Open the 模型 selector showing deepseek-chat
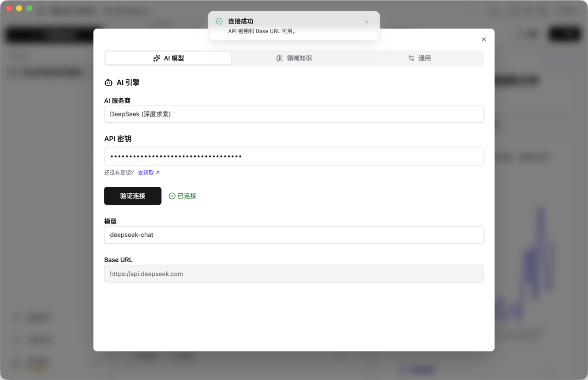Screen dimensions: 588x380 pos(294,235)
